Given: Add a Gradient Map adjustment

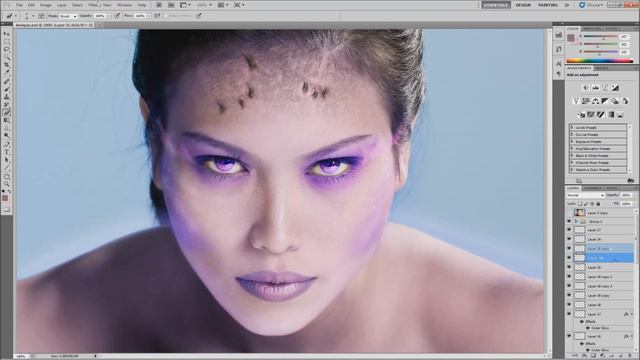Looking at the screenshot, I should 611,115.
